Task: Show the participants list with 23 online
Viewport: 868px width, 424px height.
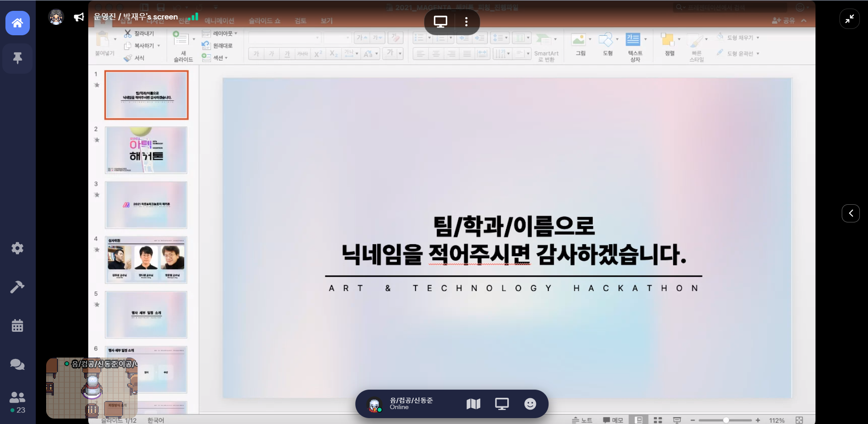Action: click(17, 402)
